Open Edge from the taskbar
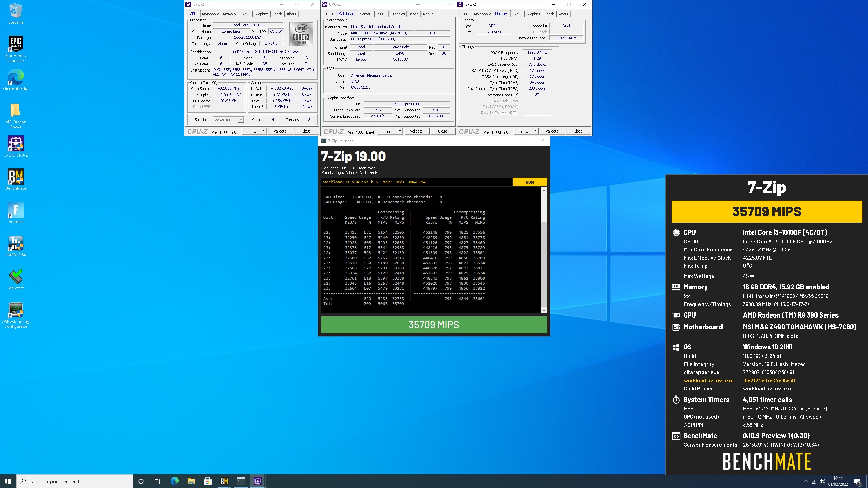868x488 pixels. click(x=174, y=481)
